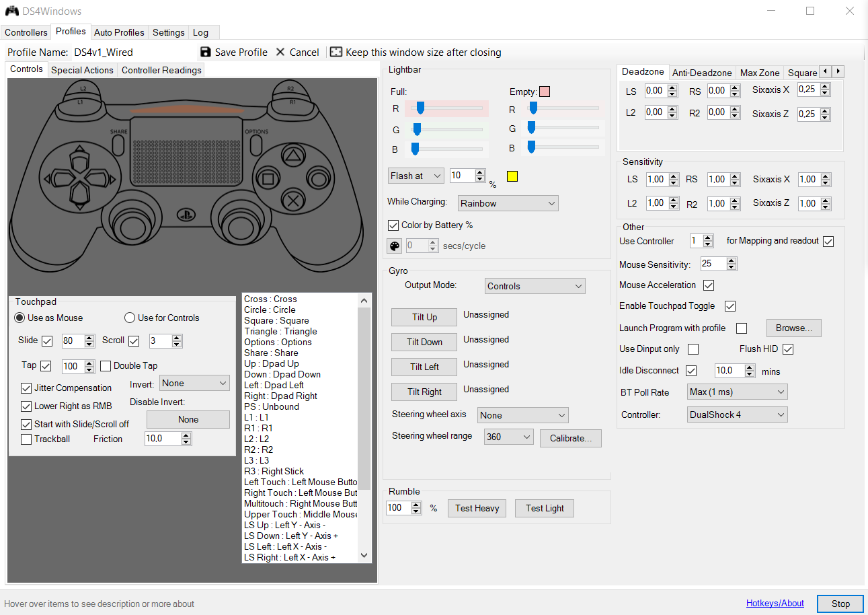The image size is (868, 615).
Task: Toggle the Lower Right as RMB checkbox
Action: point(26,406)
